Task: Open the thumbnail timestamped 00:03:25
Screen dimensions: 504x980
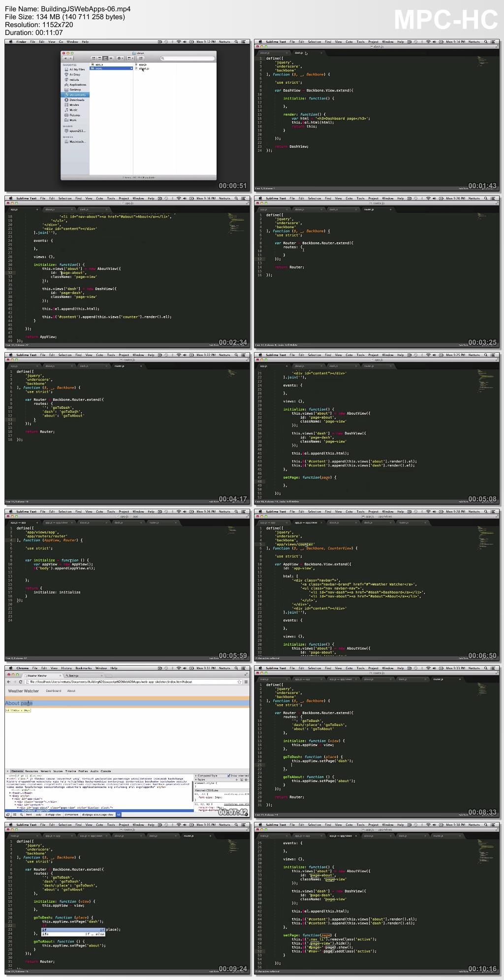Action: pos(377,272)
